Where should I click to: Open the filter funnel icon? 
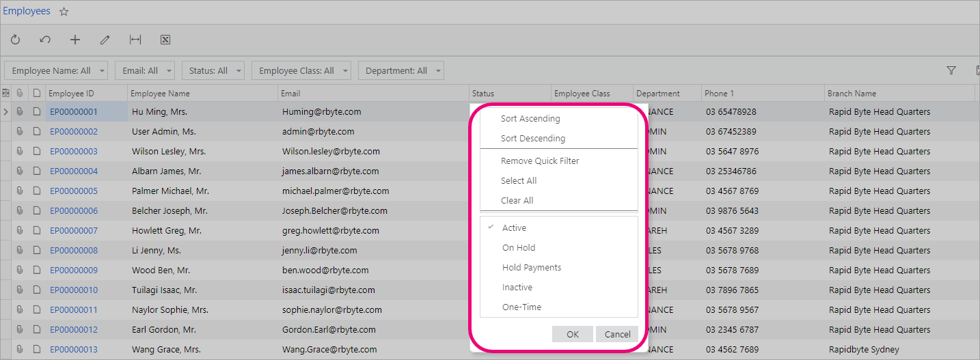(951, 70)
